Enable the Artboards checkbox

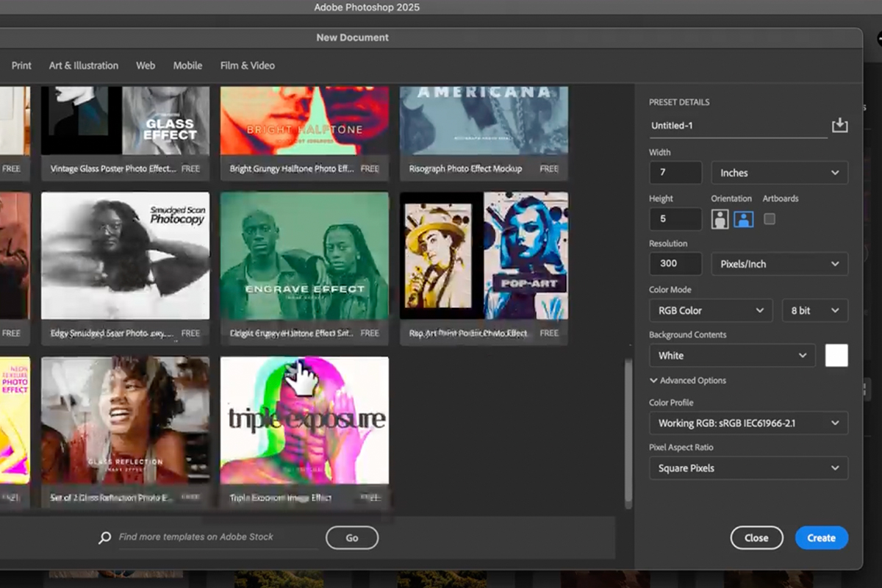(770, 219)
